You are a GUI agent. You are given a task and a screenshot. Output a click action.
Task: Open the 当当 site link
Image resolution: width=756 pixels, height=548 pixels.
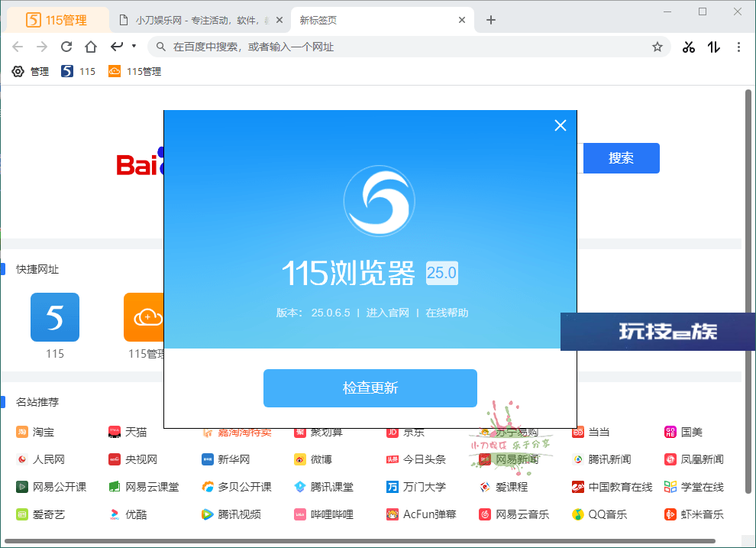coord(590,432)
